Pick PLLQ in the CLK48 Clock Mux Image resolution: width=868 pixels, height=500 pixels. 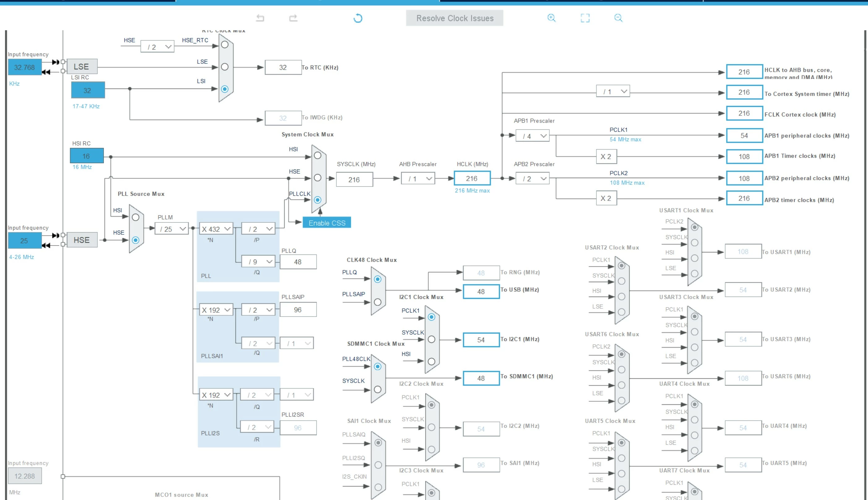(x=378, y=280)
